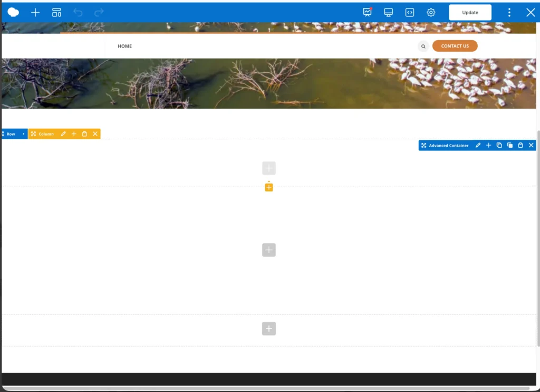
Task: Open responsive preview desktop monitor icon
Action: pos(389,13)
